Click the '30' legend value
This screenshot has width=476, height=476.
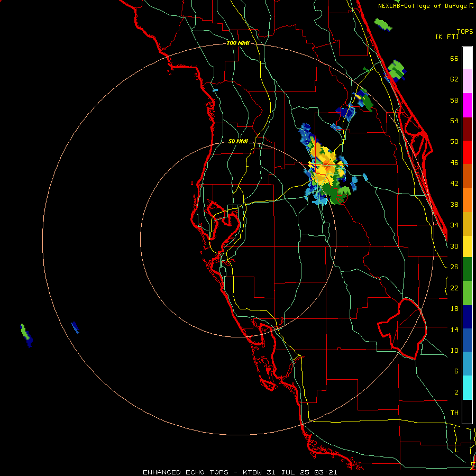[454, 246]
